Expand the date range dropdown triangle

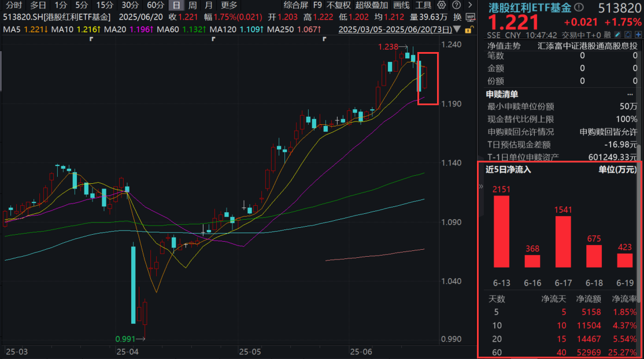[458, 28]
